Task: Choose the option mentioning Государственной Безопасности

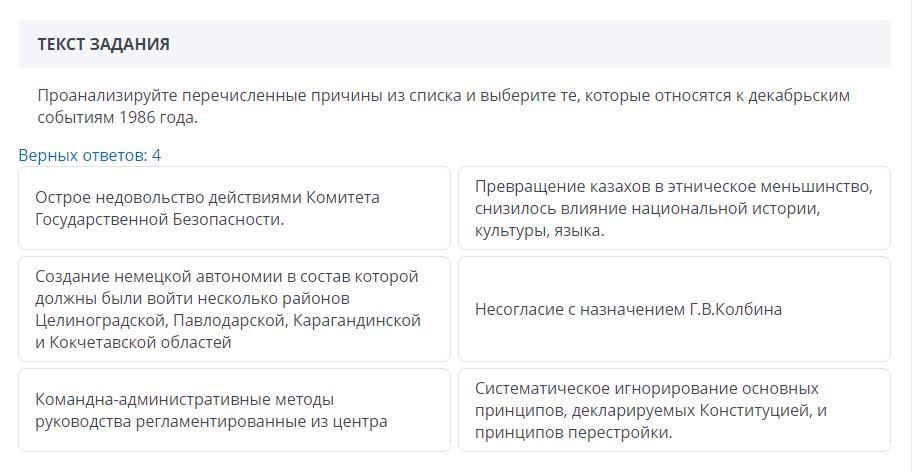Action: (x=234, y=208)
